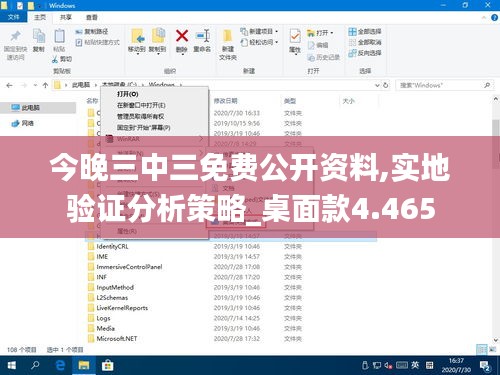Click the taskbar search magnifier
This screenshot has width=500, height=375.
[x=35, y=365]
